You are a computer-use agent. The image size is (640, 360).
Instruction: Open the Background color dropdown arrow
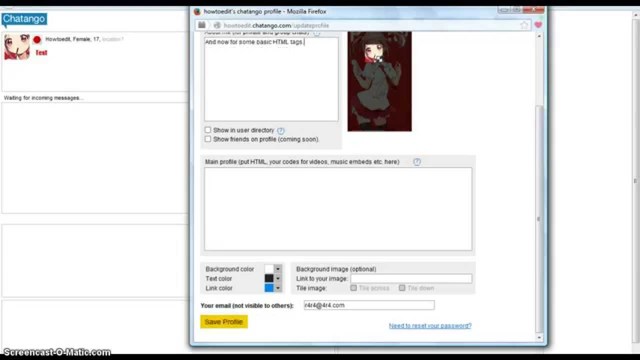(278, 269)
